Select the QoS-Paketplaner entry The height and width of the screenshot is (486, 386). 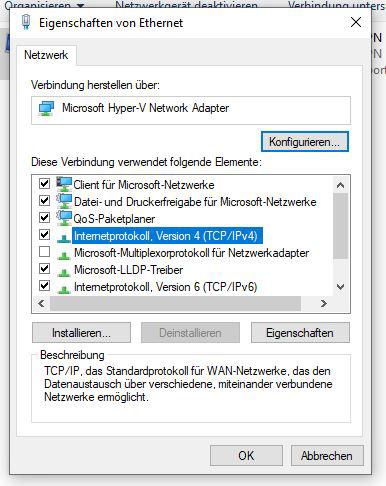click(114, 219)
